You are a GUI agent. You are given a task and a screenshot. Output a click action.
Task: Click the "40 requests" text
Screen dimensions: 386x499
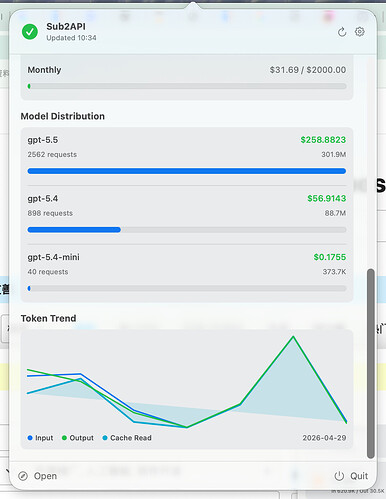[x=48, y=272]
